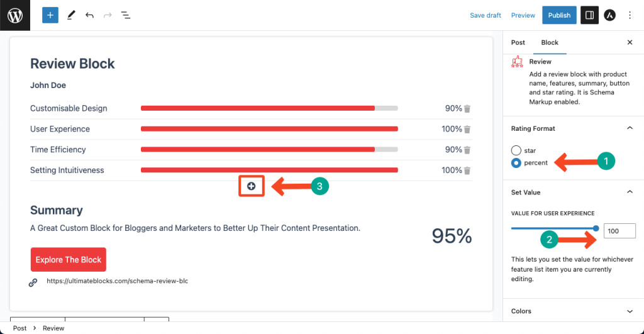Screen dimensions: 644x334
Task: Open the three-dot Options menu
Action: 630,15
